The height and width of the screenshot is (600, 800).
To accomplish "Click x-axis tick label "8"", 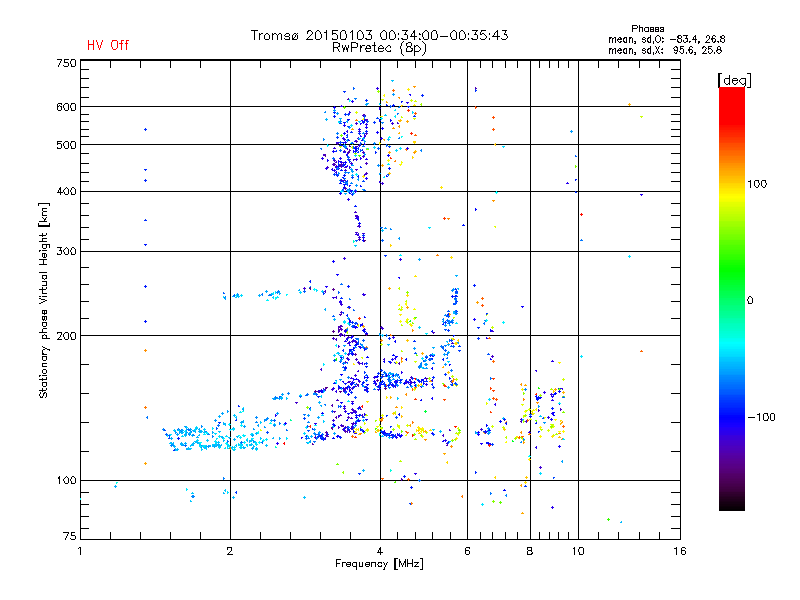I will click(530, 551).
